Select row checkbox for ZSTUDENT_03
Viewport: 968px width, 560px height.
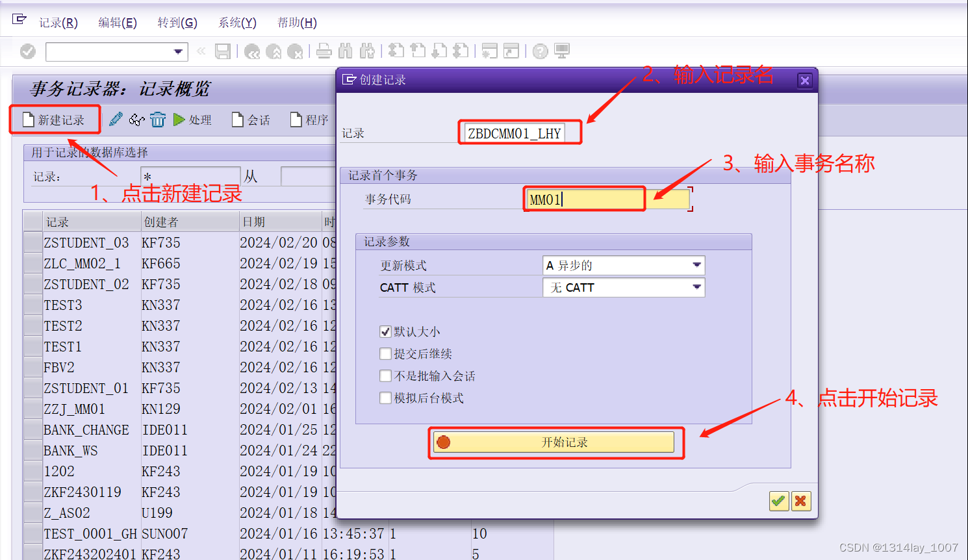(x=32, y=242)
